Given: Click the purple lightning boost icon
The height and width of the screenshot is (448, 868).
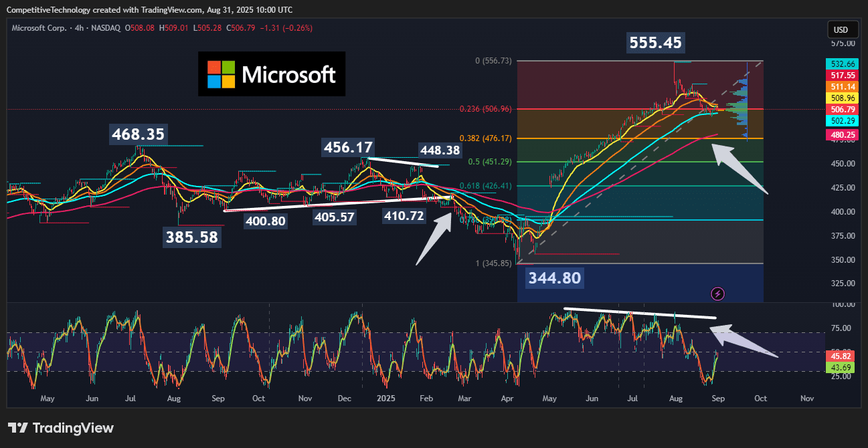Looking at the screenshot, I should click(717, 294).
